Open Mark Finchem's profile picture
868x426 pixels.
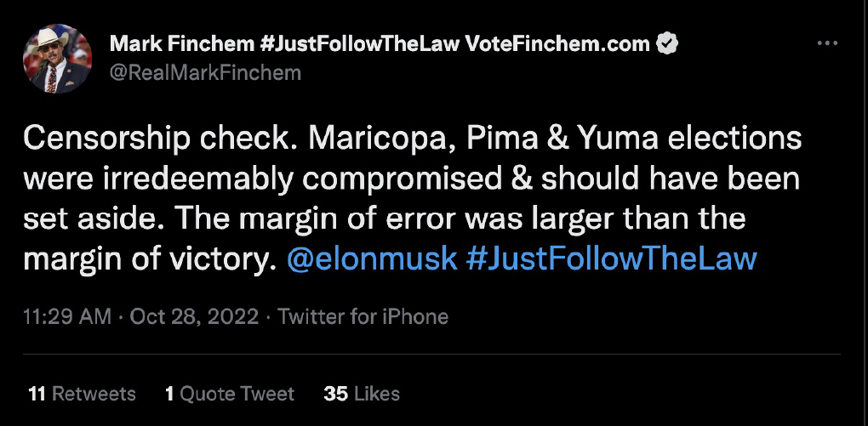pos(58,59)
